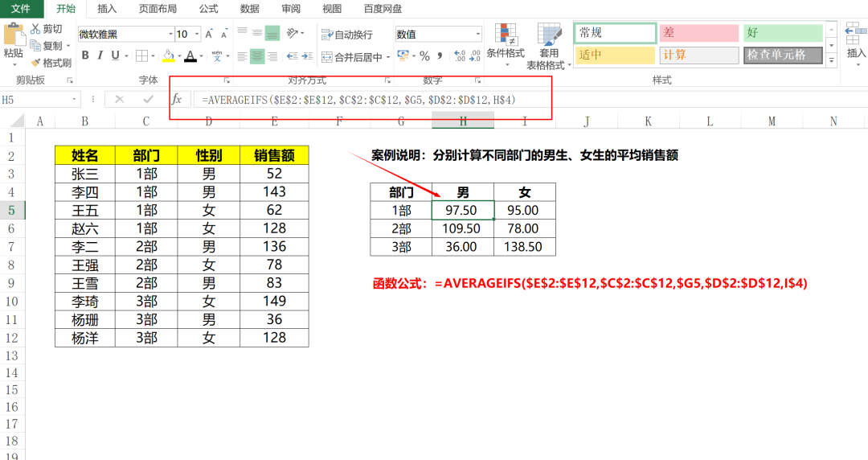
Task: Switch to the Insert (插入) tab
Action: (107, 9)
